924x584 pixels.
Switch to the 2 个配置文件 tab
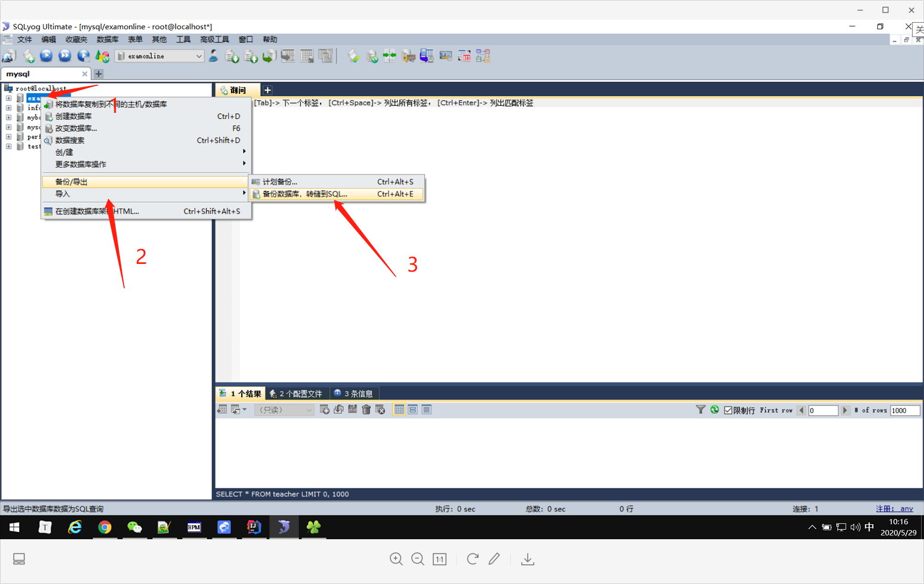point(297,394)
